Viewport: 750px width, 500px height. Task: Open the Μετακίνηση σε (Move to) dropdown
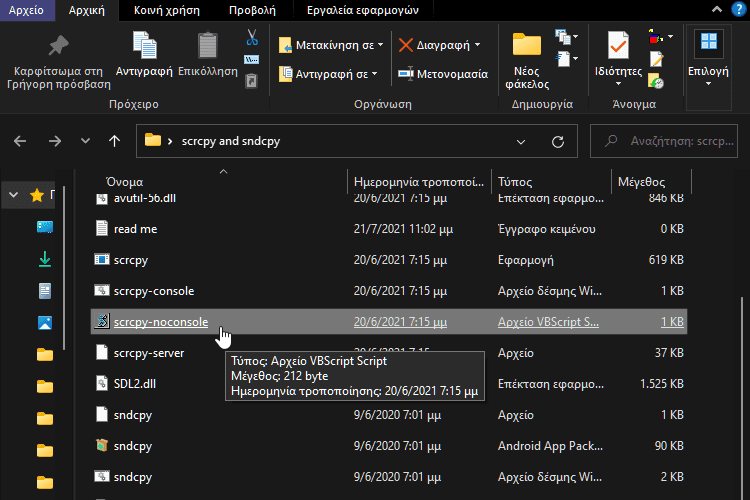click(331, 45)
